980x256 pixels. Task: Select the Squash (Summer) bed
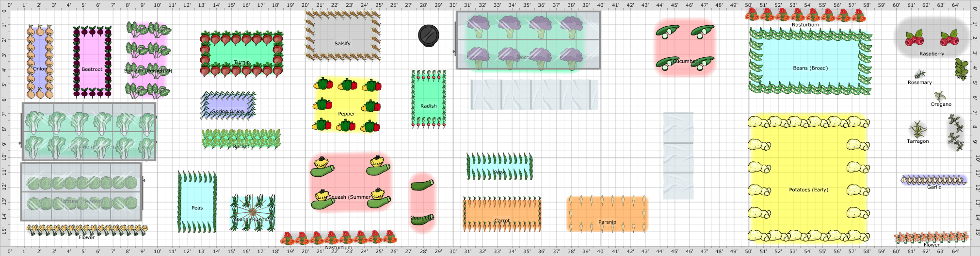tap(350, 182)
